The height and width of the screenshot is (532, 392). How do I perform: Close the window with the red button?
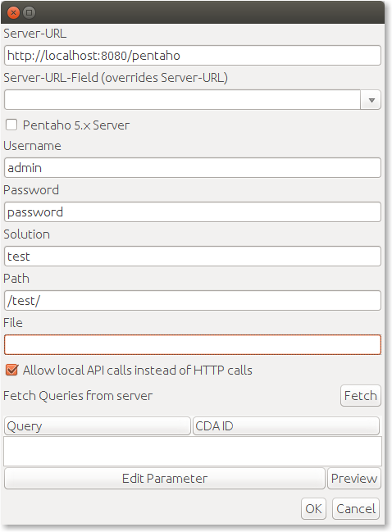click(14, 13)
